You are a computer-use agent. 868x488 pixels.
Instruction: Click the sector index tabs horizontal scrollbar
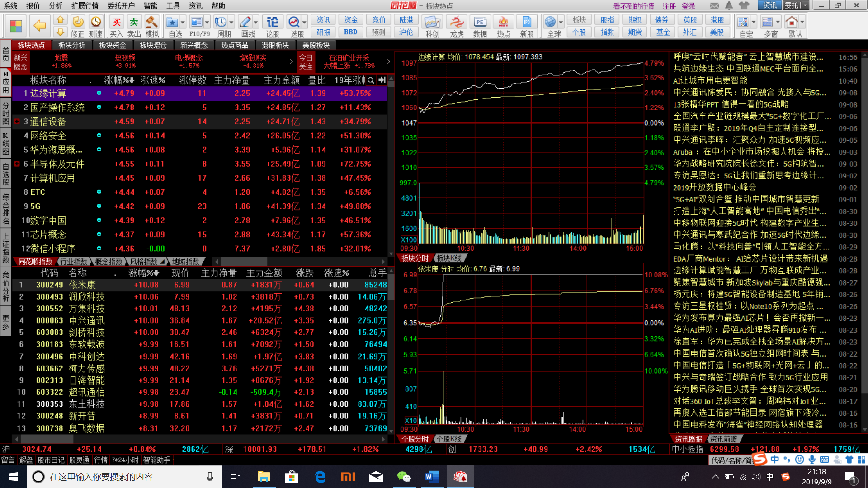tap(300, 262)
